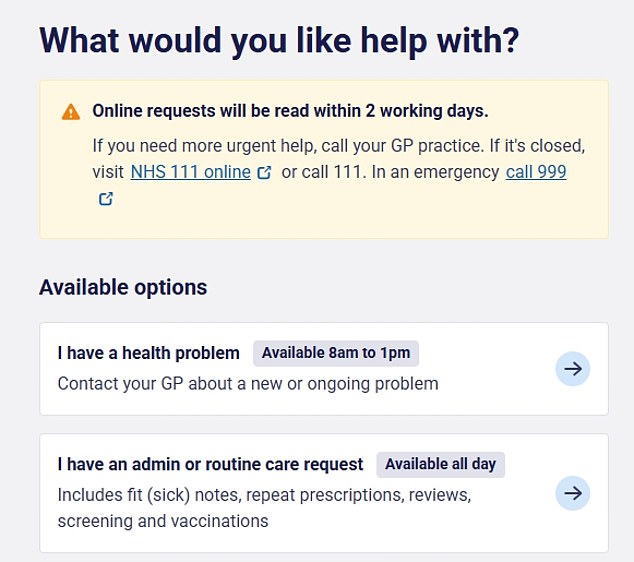Click the orange warning triangle icon

tap(70, 112)
